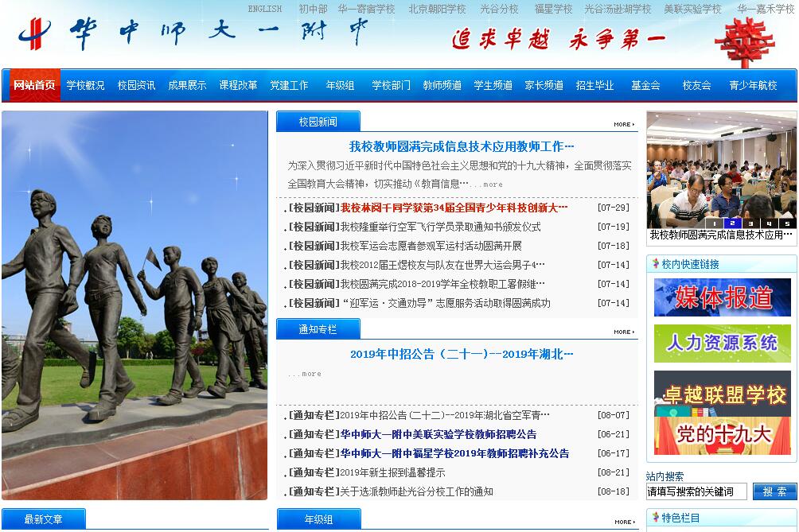This screenshot has width=799, height=532.
Task: Open 校园资讯 navigation item
Action: [x=137, y=85]
